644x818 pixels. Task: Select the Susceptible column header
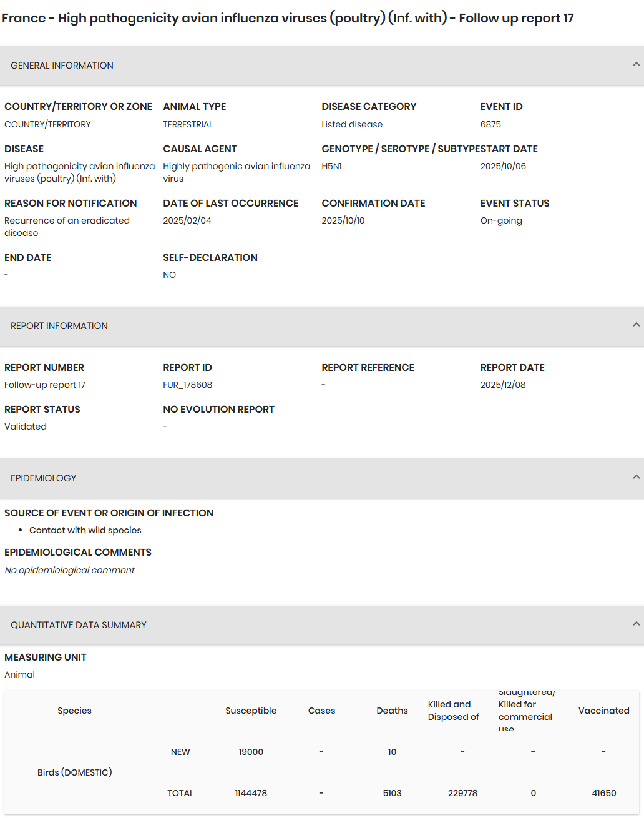[x=251, y=711]
